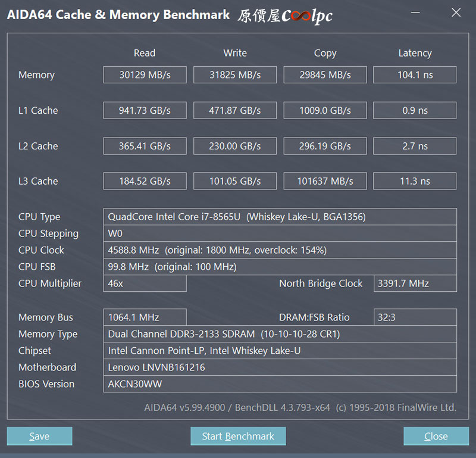Click the Motherboard label
The width and height of the screenshot is (476, 458).
click(48, 367)
